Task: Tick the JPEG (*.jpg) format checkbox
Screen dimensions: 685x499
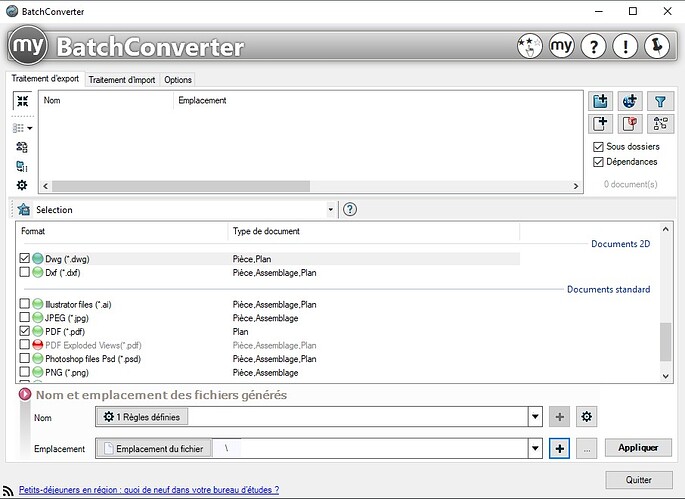Action: (25, 318)
